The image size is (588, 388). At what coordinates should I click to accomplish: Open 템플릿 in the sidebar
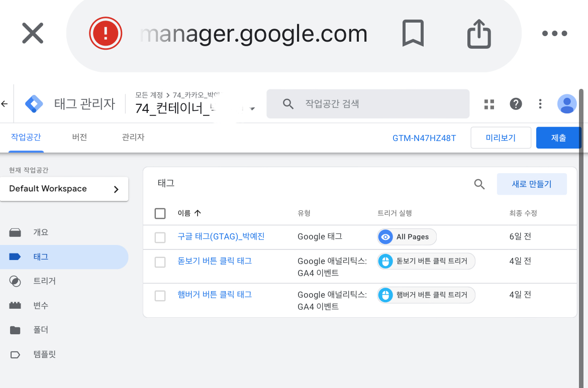tap(64, 354)
